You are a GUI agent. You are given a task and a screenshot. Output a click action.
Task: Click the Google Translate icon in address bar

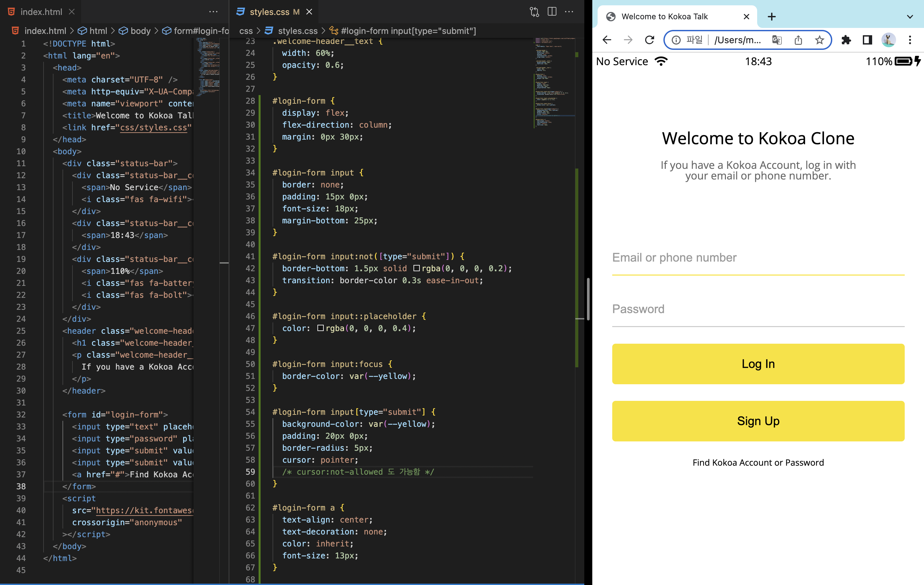click(x=777, y=40)
